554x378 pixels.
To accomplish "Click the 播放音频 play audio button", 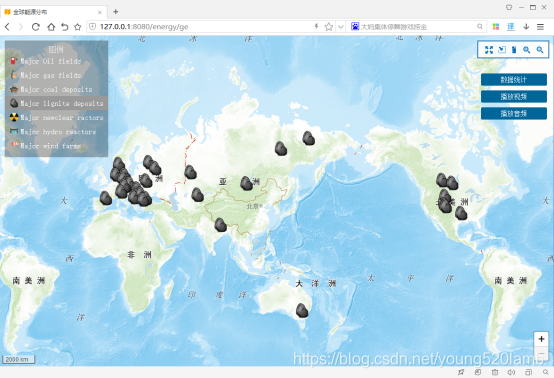I will [x=514, y=113].
